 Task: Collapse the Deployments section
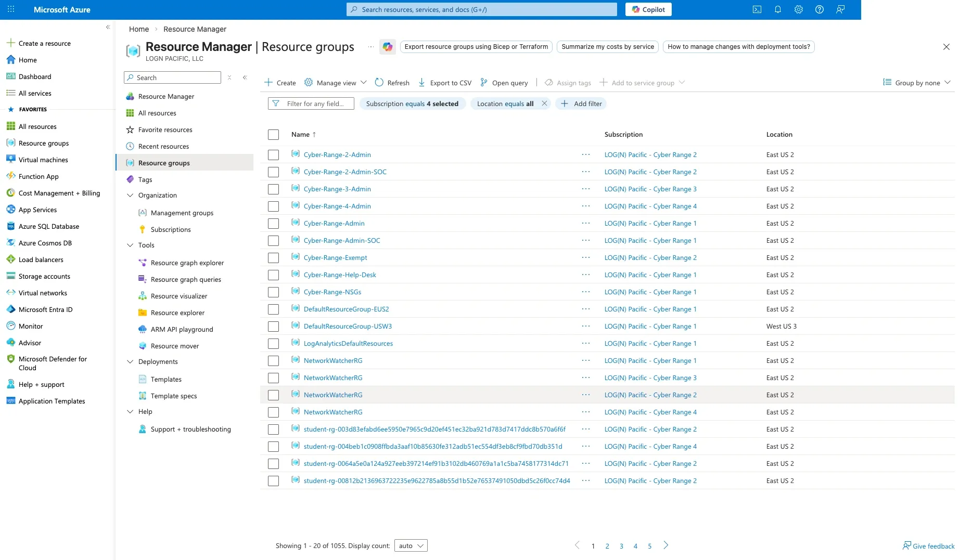130,362
